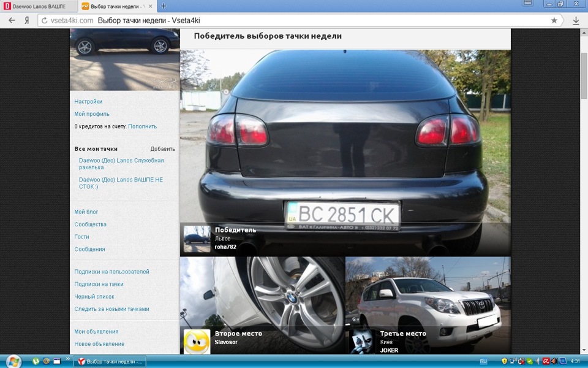Go back with the browser back arrow

pos(12,20)
